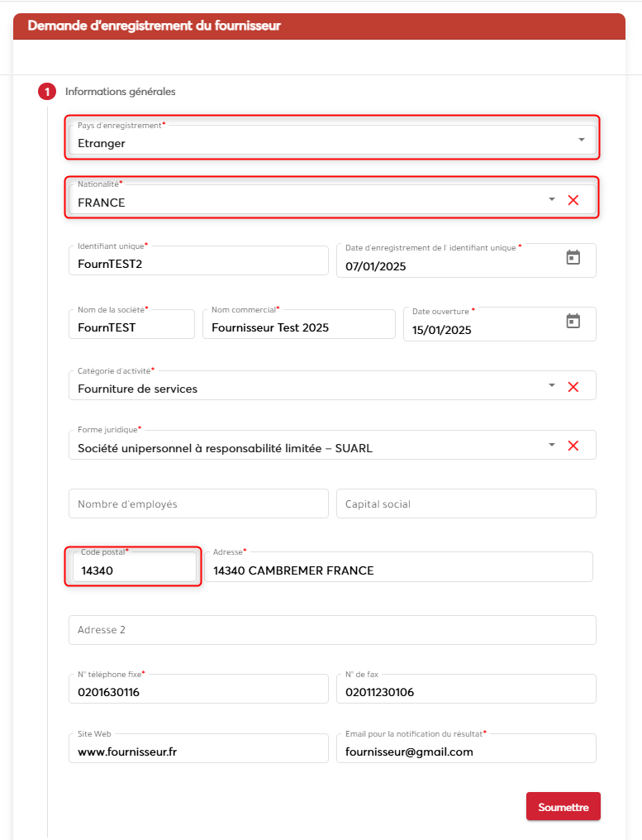Open calendar picker for Date ouverture
This screenshot has height=840, width=642.
[x=573, y=321]
